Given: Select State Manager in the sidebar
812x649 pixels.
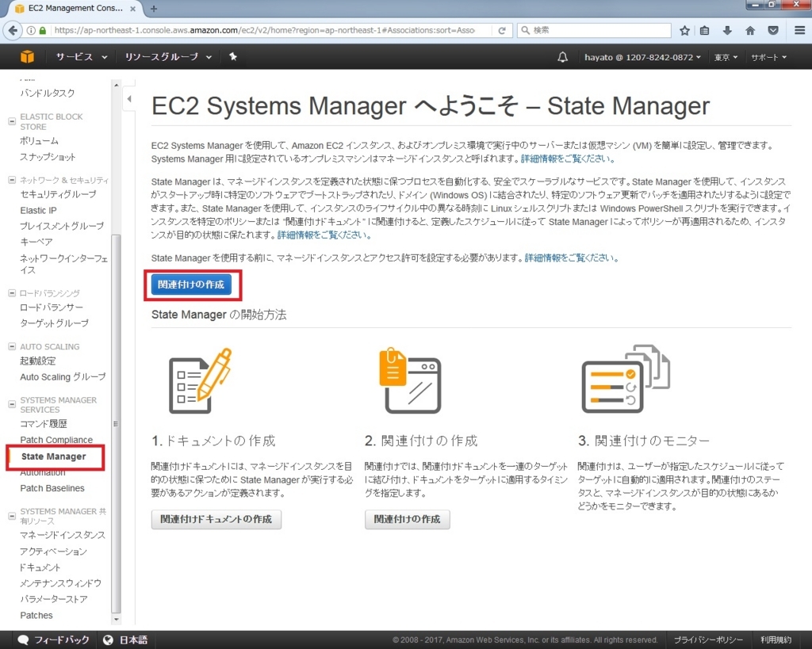Looking at the screenshot, I should [53, 456].
